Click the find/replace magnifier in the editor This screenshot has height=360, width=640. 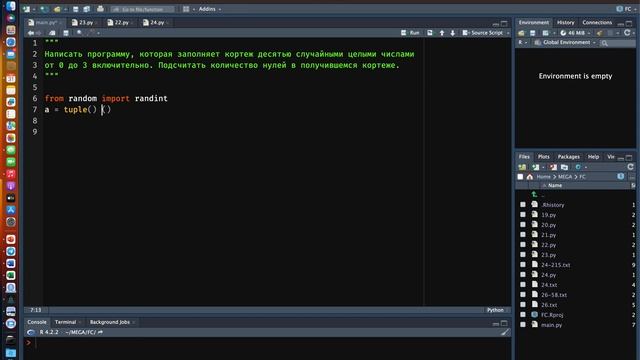pos(80,33)
